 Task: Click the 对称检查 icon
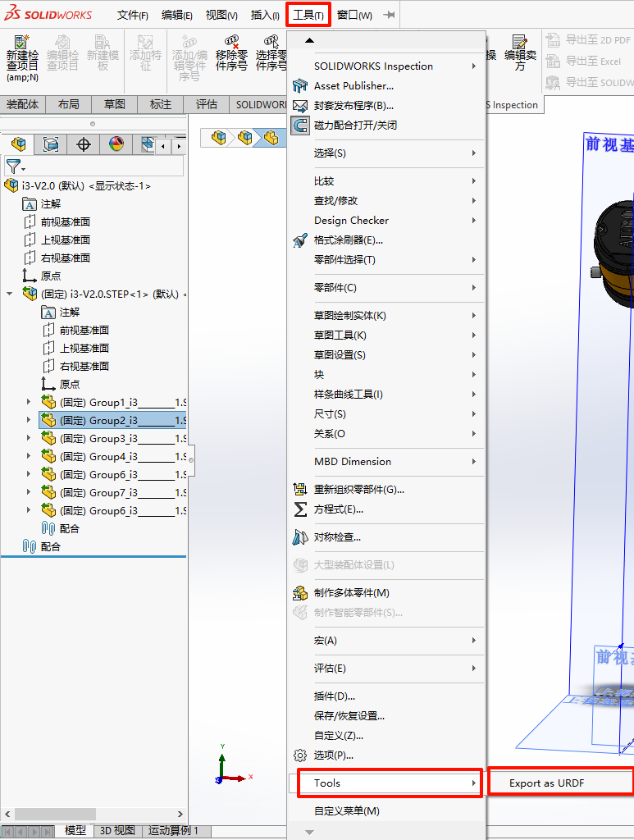click(300, 536)
